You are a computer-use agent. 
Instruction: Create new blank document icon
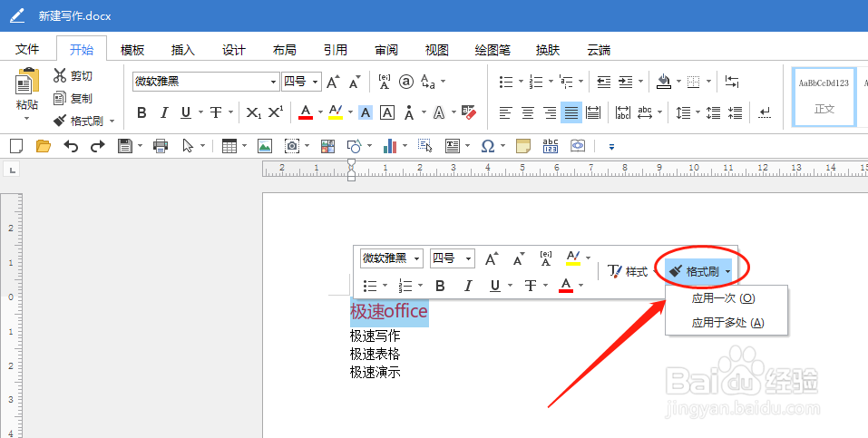pyautogui.click(x=16, y=146)
